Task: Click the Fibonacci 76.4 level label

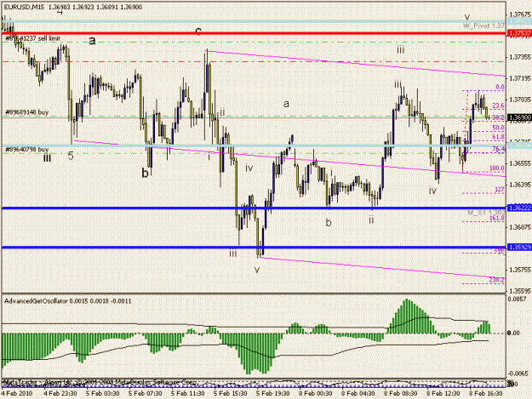Action: click(498, 149)
